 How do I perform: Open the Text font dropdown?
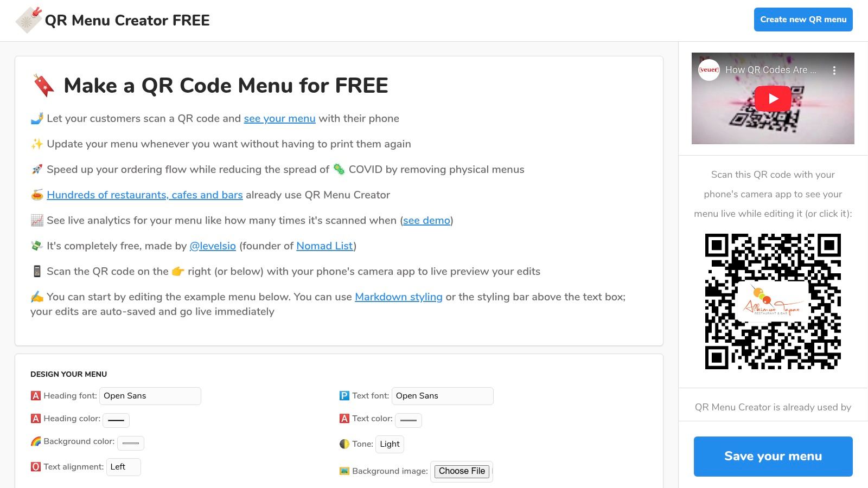click(443, 396)
